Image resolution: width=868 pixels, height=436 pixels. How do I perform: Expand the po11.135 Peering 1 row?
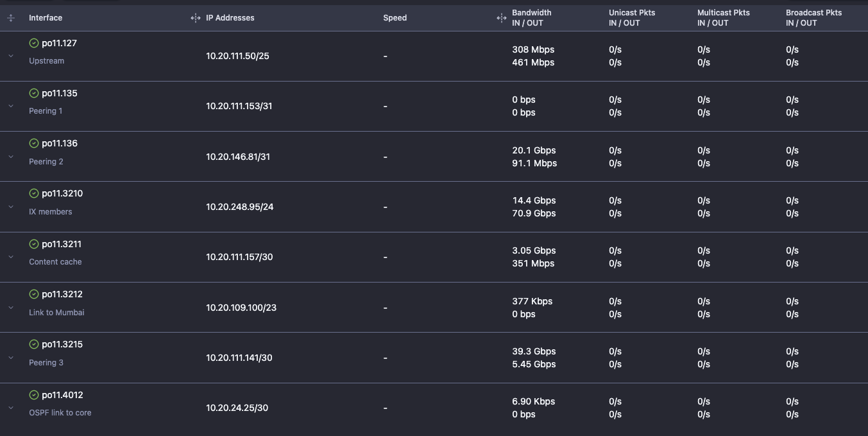coord(11,106)
